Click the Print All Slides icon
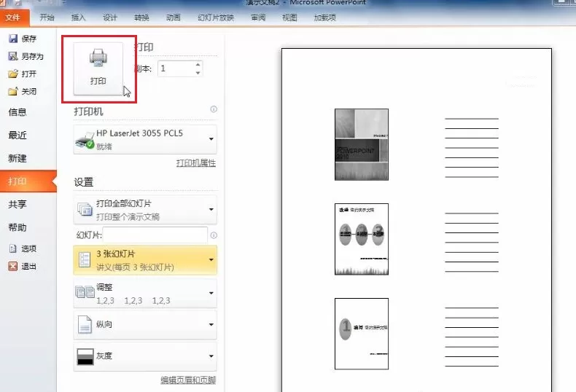 pyautogui.click(x=85, y=209)
